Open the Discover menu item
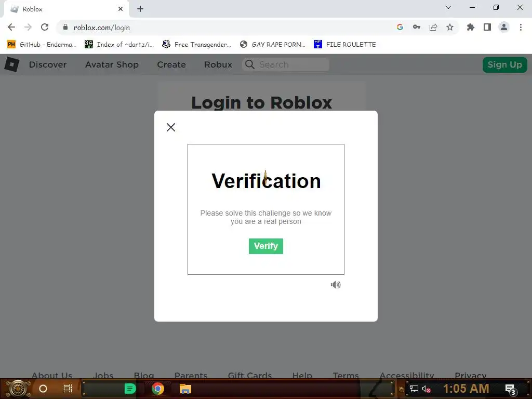 (x=48, y=64)
